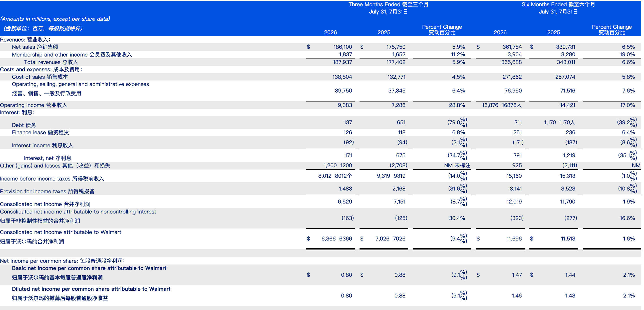Select noncontrolling interest value (163)

click(348, 218)
